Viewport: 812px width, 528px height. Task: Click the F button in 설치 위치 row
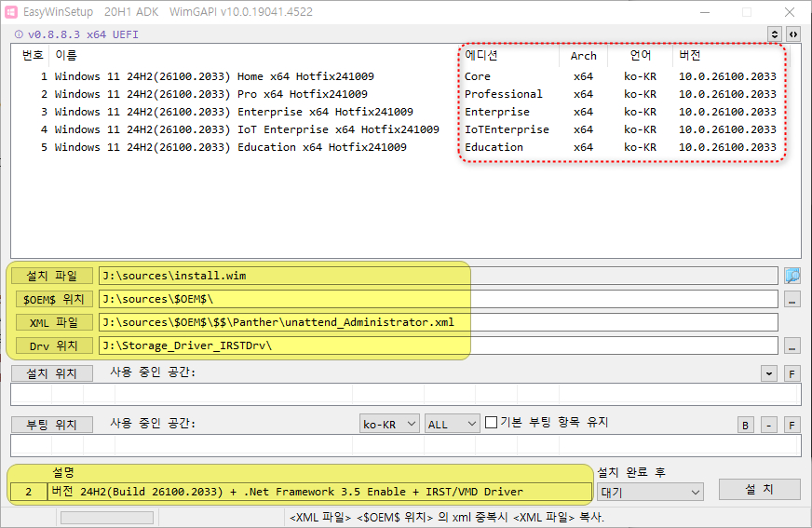click(792, 373)
